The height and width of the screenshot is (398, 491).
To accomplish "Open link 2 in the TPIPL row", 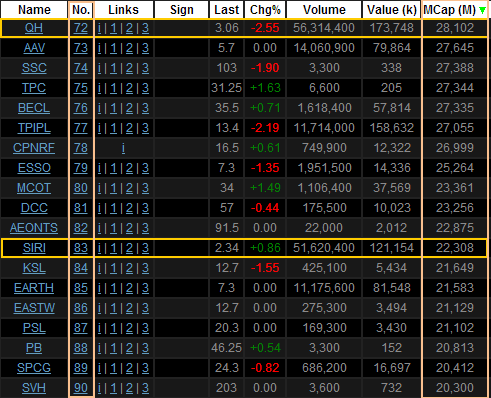I will (129, 128).
